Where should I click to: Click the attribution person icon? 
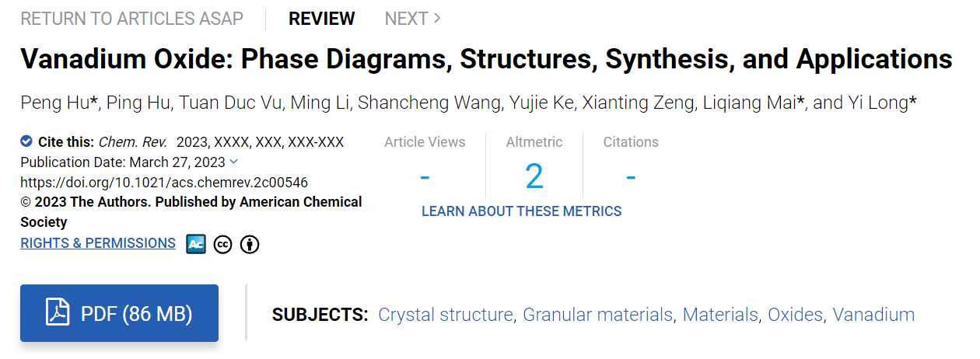(249, 244)
